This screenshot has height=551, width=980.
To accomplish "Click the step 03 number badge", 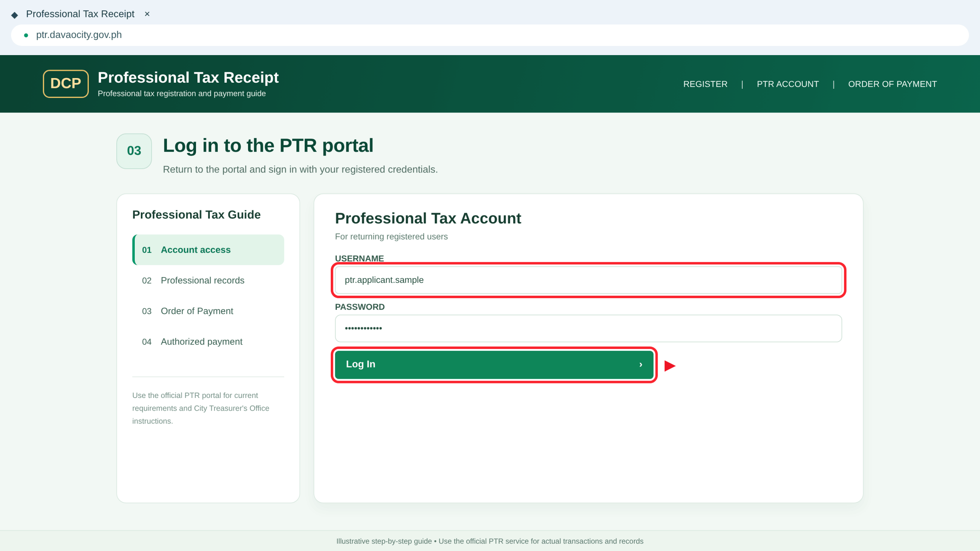I will click(134, 151).
